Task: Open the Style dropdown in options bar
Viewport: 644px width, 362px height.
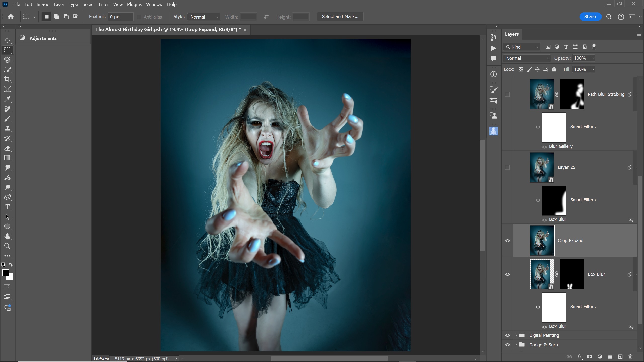Action: point(204,17)
